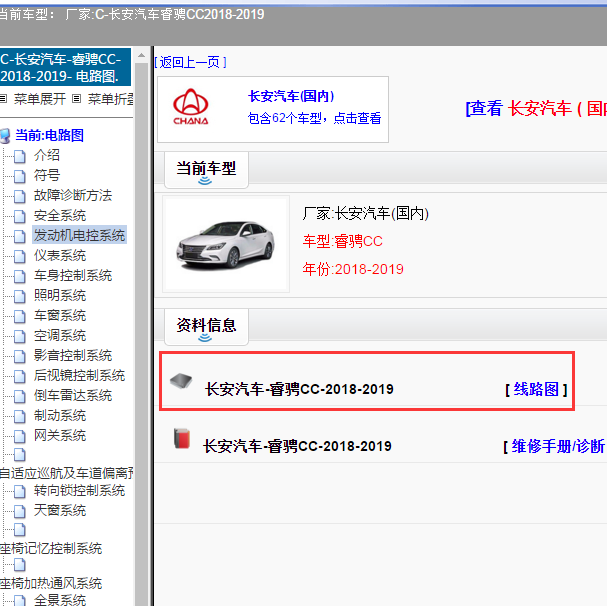Open 长安汽车(国内) brand link
Image resolution: width=607 pixels, height=606 pixels.
291,96
